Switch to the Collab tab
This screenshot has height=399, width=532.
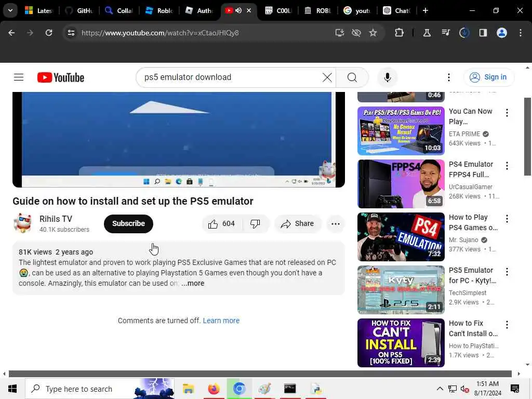[119, 10]
